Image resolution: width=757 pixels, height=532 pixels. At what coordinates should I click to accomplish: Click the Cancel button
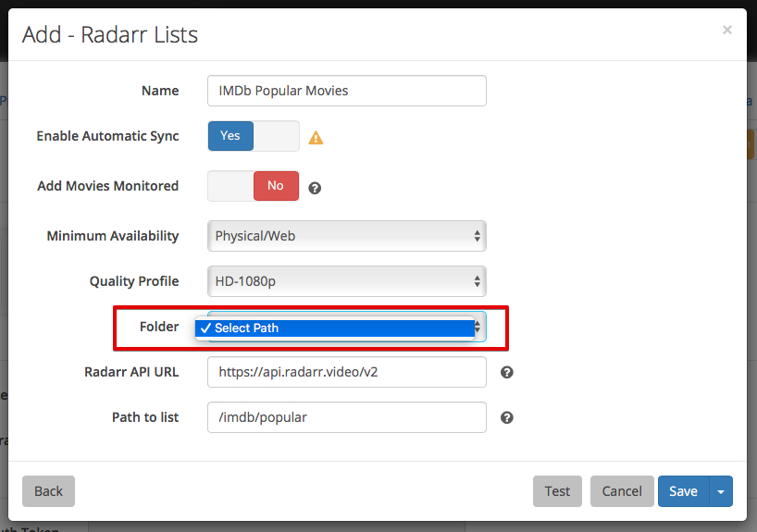[x=622, y=491]
